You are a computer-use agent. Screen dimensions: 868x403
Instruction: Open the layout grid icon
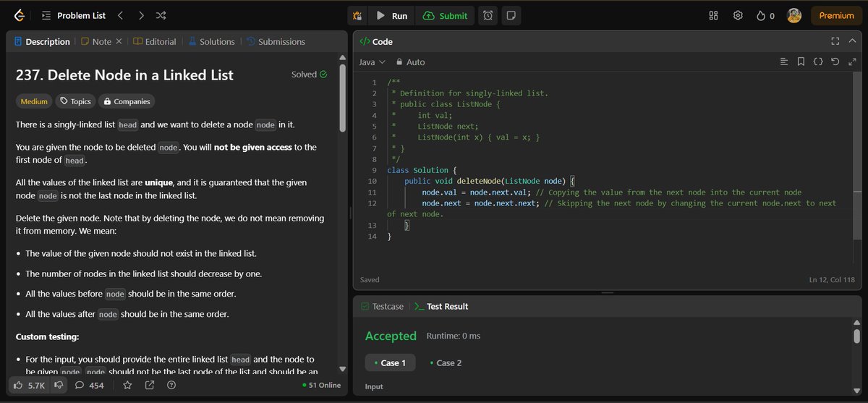coord(713,15)
